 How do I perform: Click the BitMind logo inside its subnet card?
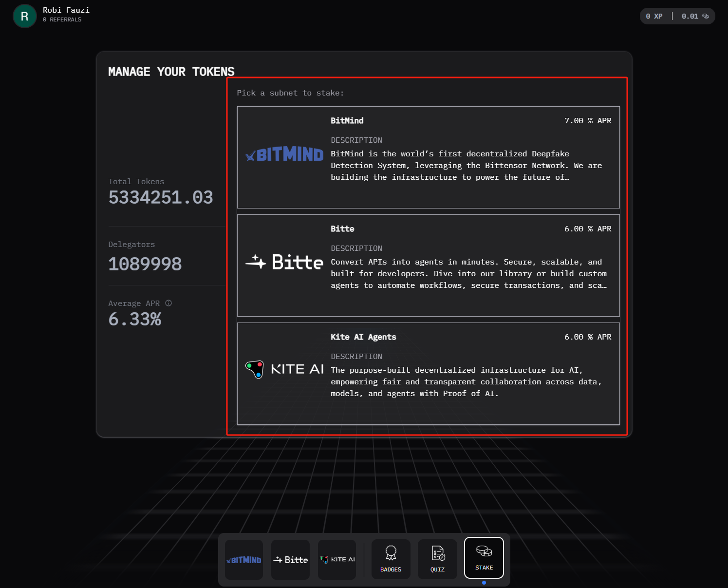pos(284,154)
